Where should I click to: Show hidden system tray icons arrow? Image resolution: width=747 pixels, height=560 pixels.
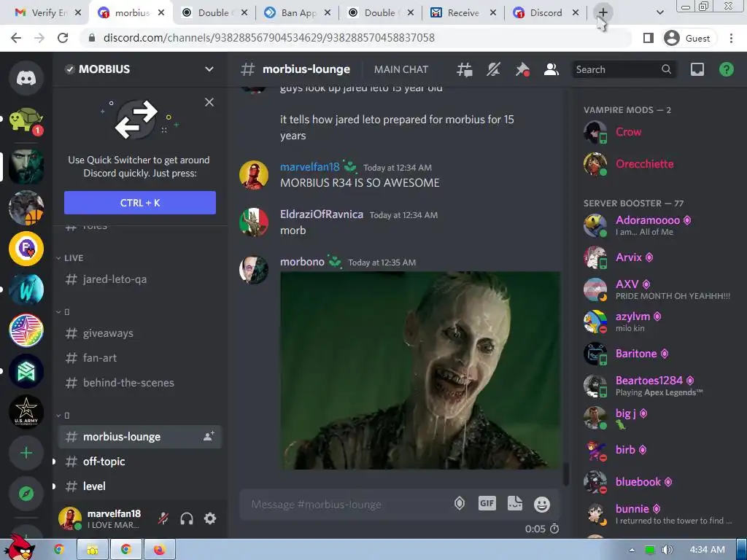(632, 550)
